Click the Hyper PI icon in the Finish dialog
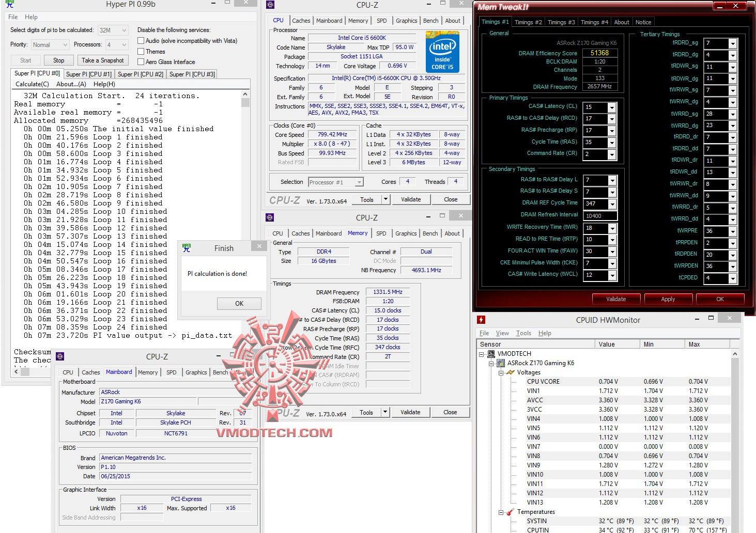This screenshot has width=756, height=533. (187, 248)
